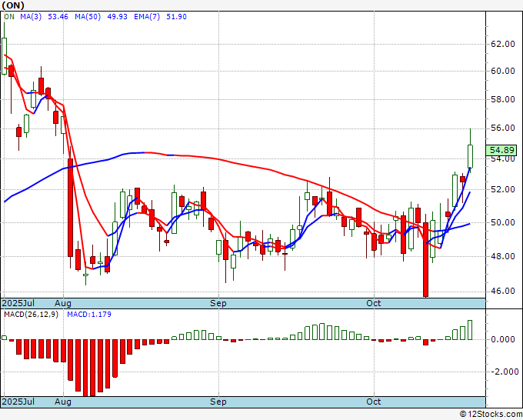Viewport: 523px width, 420px height.
Task: Click the 60.00 price axis label
Action: point(502,71)
